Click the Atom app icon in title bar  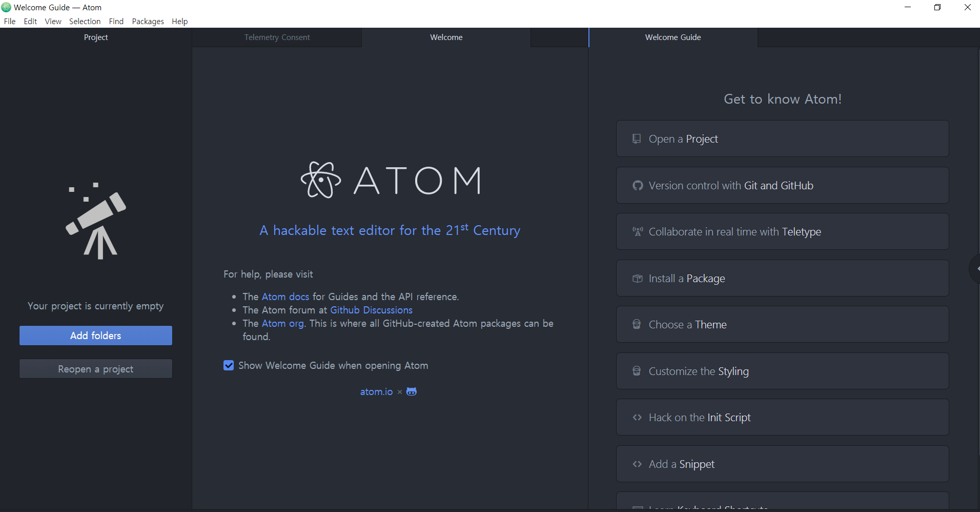click(6, 7)
